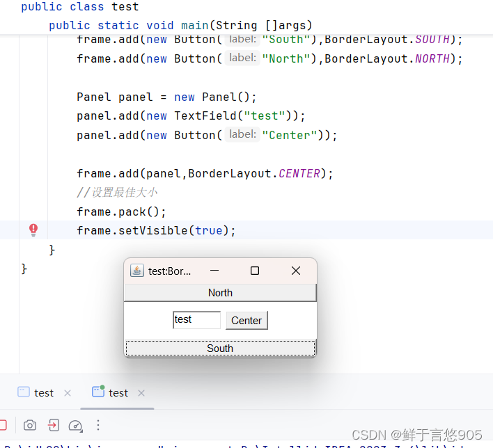Viewport: 493px width, 448px height.
Task: Click "Panel panel = new Panel();" line
Action: point(166,97)
